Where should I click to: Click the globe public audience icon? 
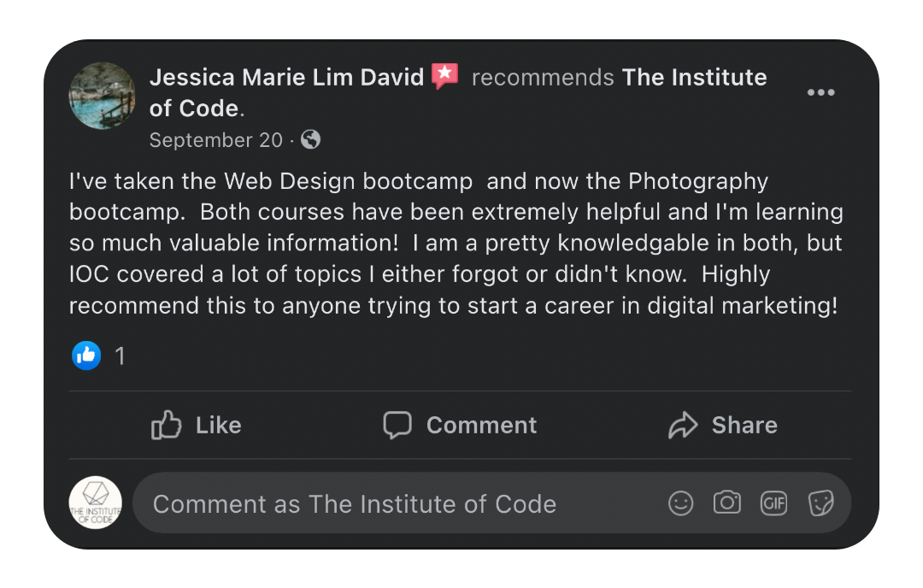click(311, 139)
